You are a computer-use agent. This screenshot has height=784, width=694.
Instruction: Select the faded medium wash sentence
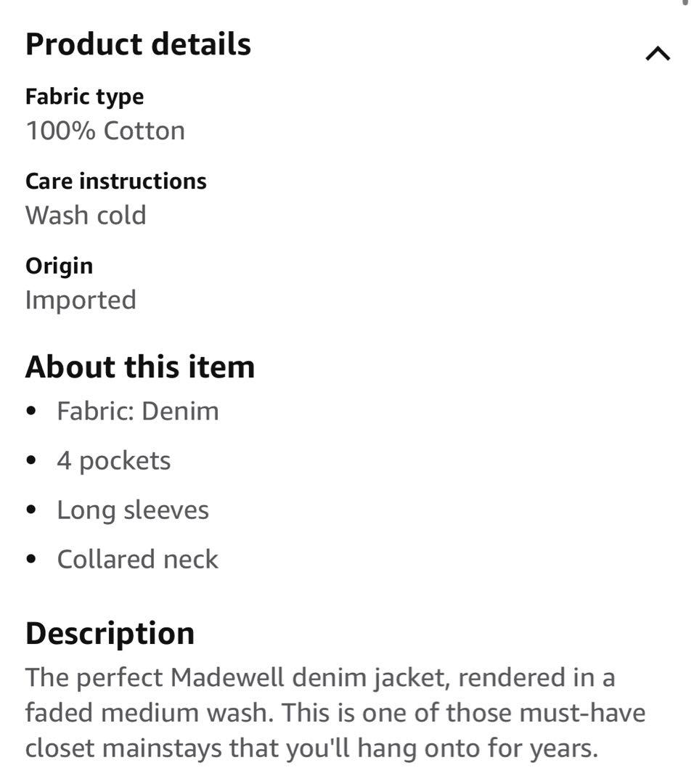click(335, 713)
